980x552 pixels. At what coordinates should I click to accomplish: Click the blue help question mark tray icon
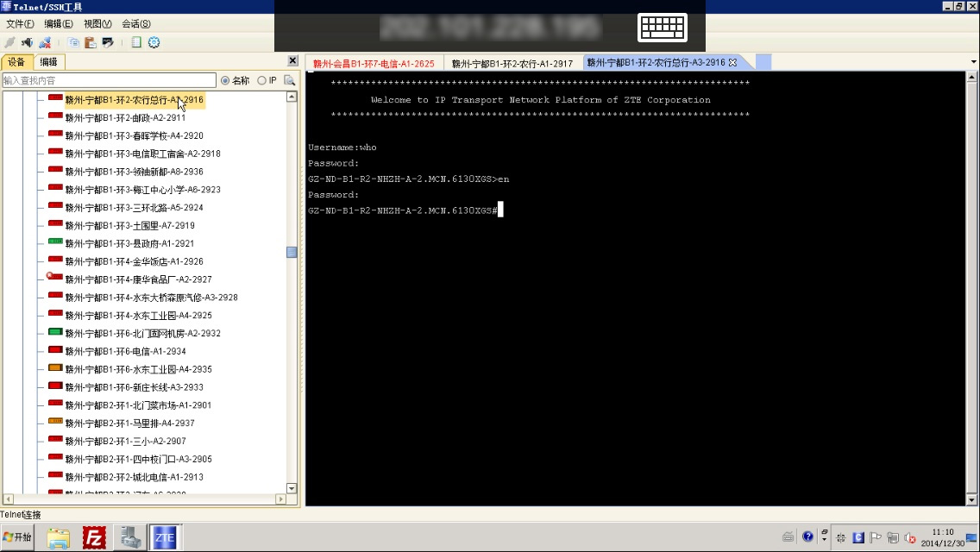pyautogui.click(x=807, y=537)
